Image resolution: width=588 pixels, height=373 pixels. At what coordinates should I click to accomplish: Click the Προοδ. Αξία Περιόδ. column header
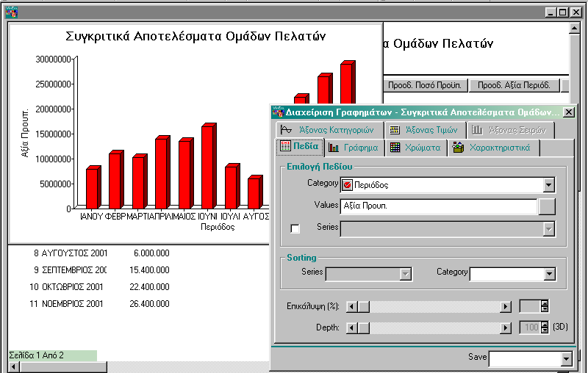click(x=514, y=85)
